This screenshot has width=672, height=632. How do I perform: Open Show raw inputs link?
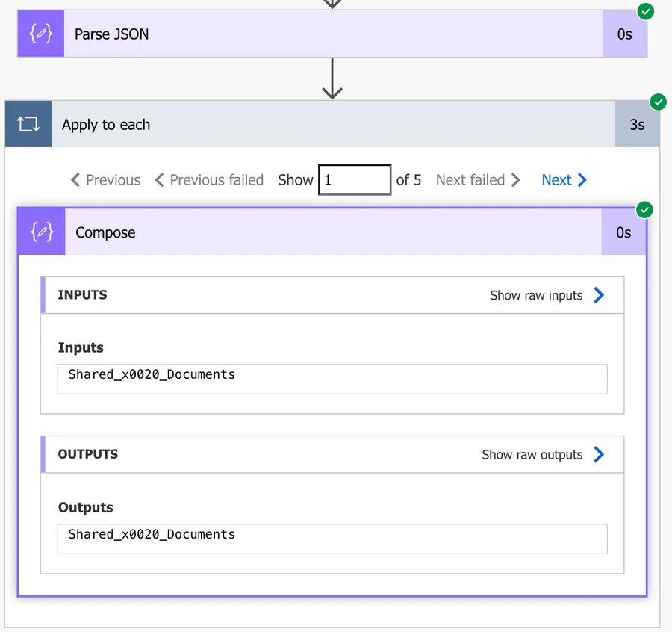pyautogui.click(x=536, y=295)
